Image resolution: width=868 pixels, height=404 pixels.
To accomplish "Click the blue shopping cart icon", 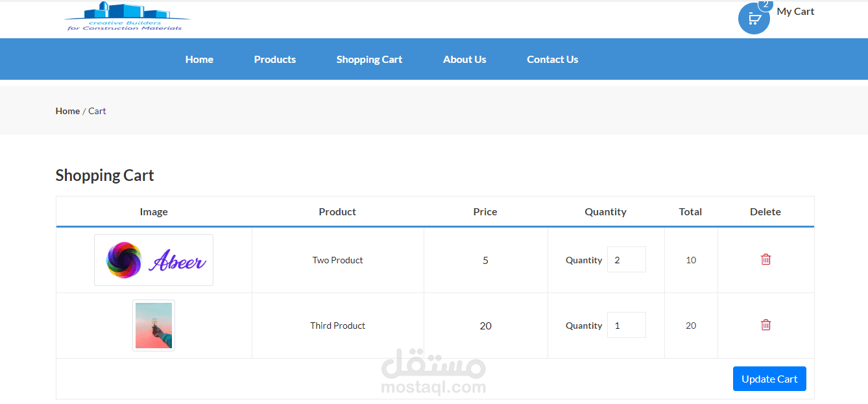I will 753,19.
